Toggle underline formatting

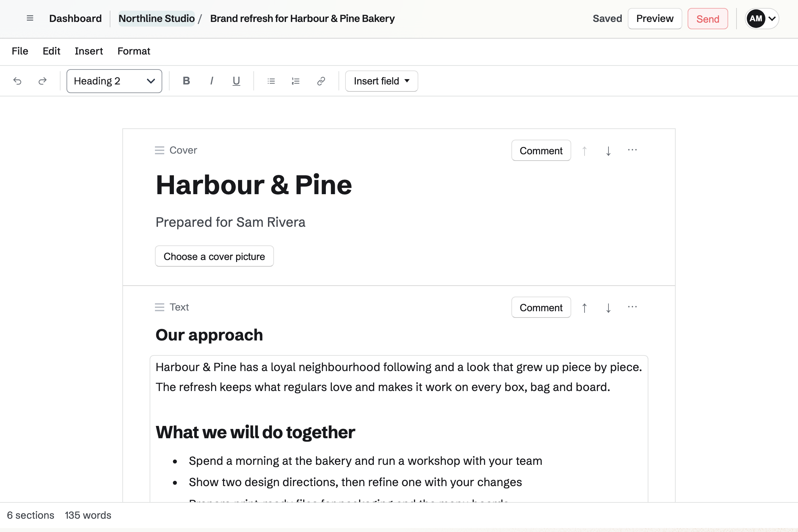click(236, 81)
